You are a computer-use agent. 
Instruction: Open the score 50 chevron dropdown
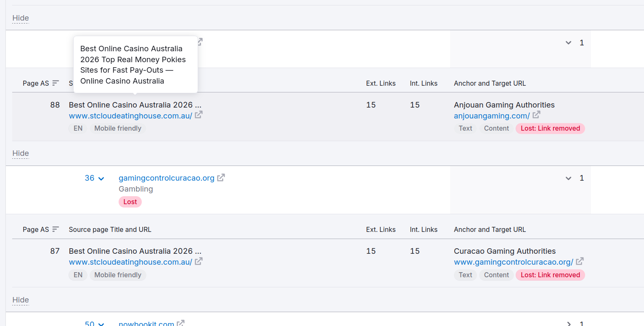tap(101, 324)
